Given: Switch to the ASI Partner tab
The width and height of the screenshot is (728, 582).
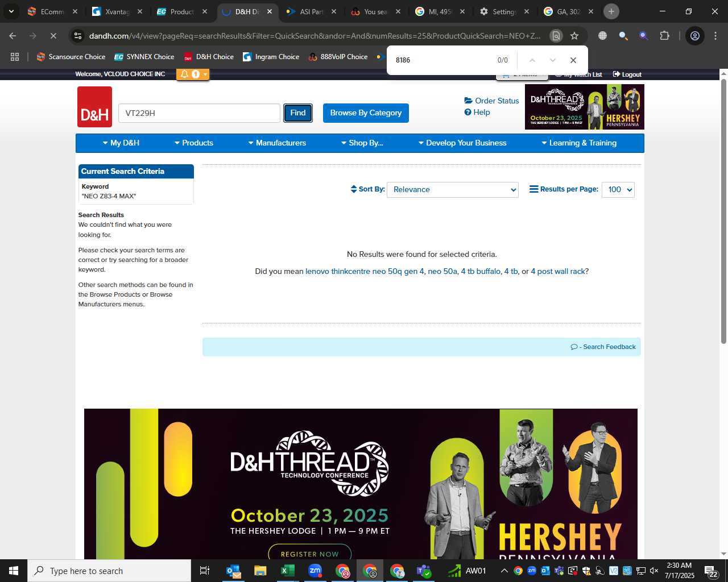Looking at the screenshot, I should tap(311, 11).
